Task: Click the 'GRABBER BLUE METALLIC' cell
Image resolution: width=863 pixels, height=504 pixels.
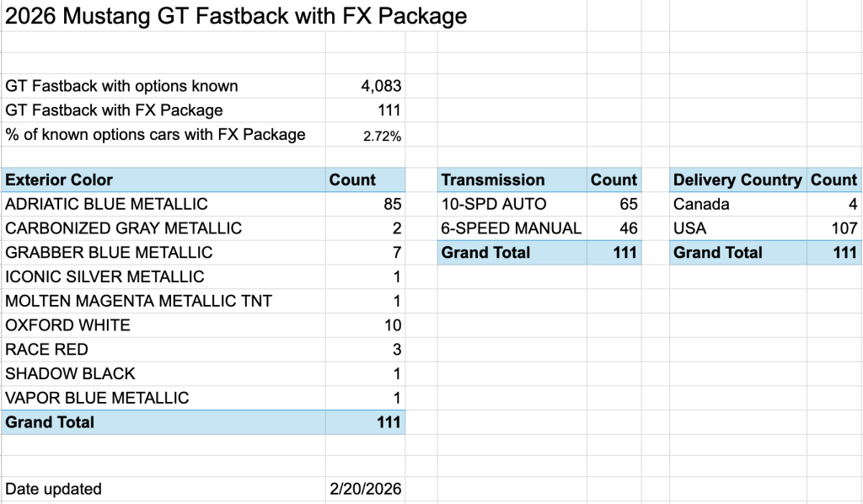Action: coord(109,252)
